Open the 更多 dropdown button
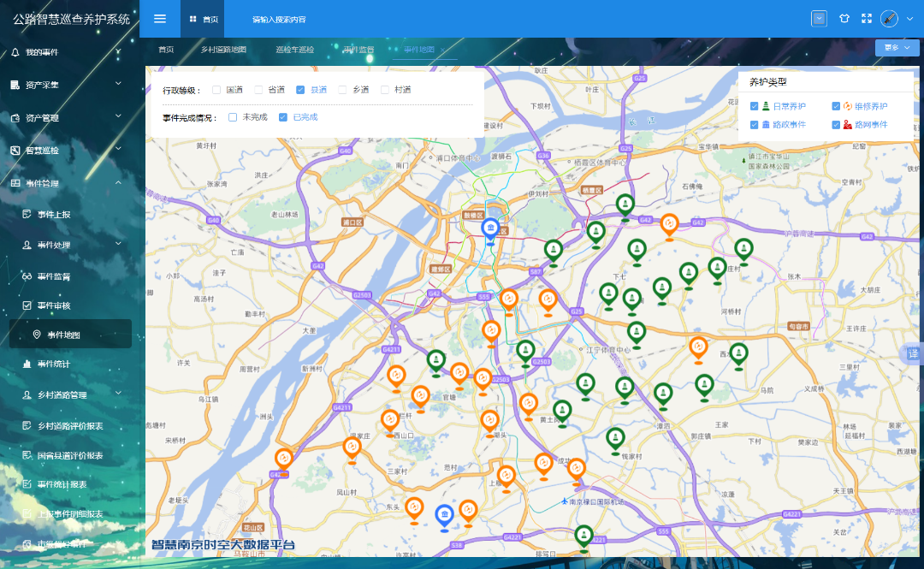This screenshot has width=924, height=569. (x=897, y=48)
